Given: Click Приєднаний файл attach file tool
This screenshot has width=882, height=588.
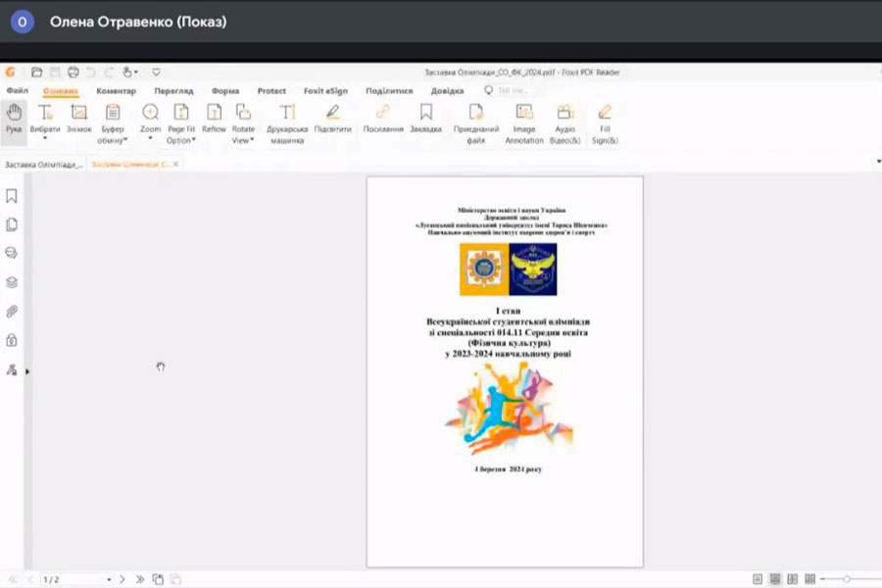Looking at the screenshot, I should 476,123.
